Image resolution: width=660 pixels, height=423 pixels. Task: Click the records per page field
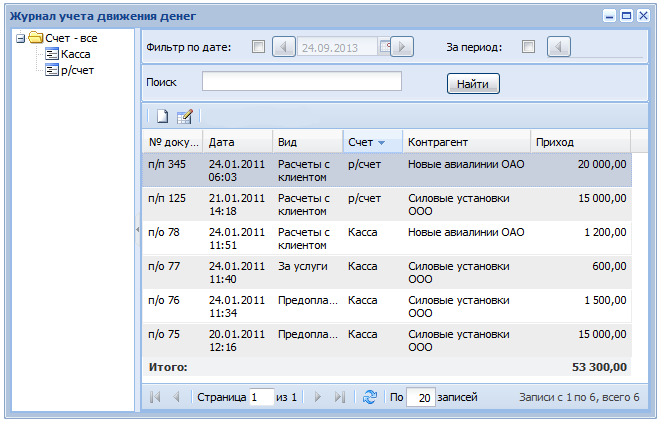(420, 397)
